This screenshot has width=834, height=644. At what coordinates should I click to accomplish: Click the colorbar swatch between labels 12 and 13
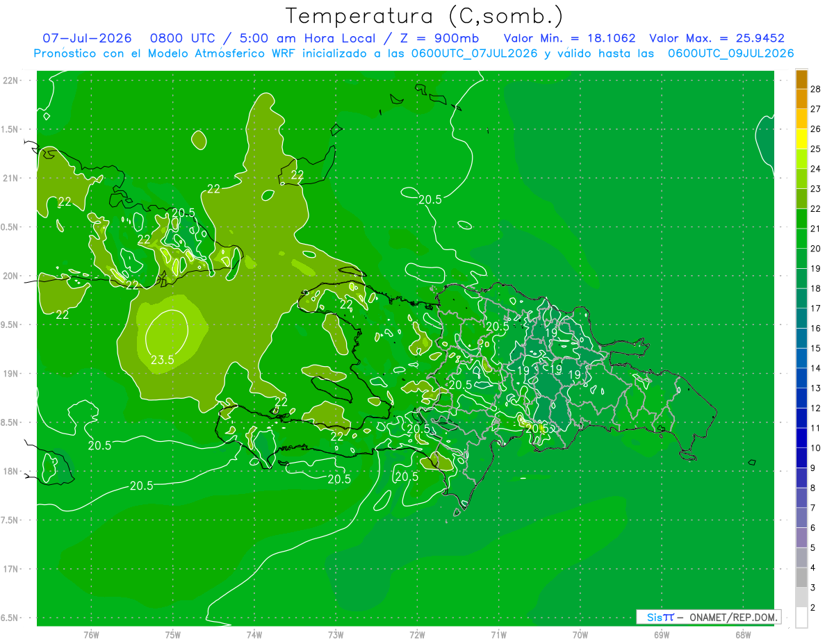[x=801, y=398]
